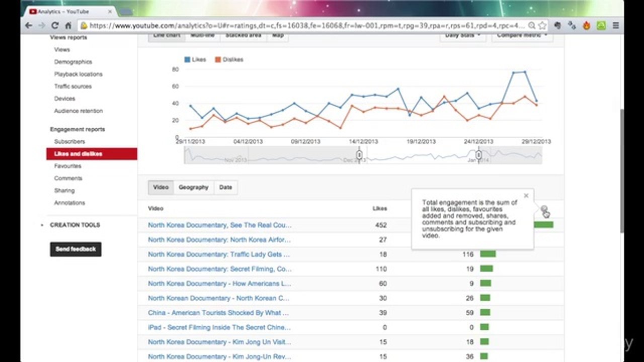Open the Subscribers engagement report
Screen dimensions: 644x362
(x=69, y=142)
